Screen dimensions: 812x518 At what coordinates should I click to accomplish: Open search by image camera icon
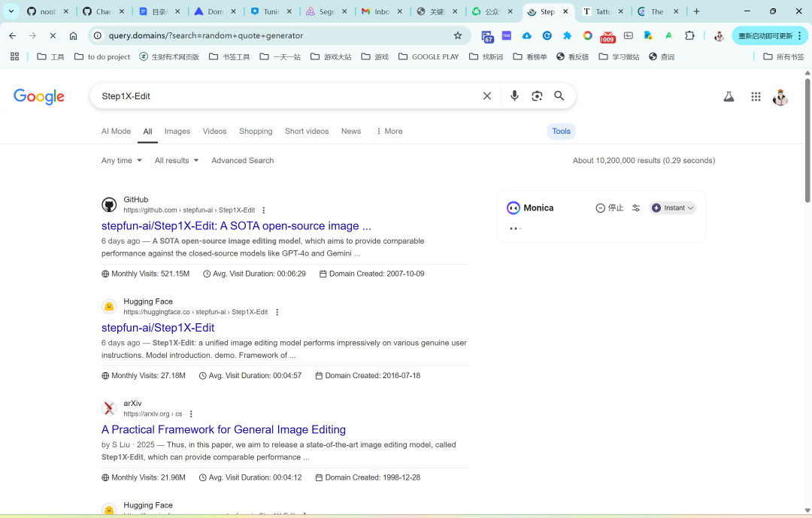[537, 95]
